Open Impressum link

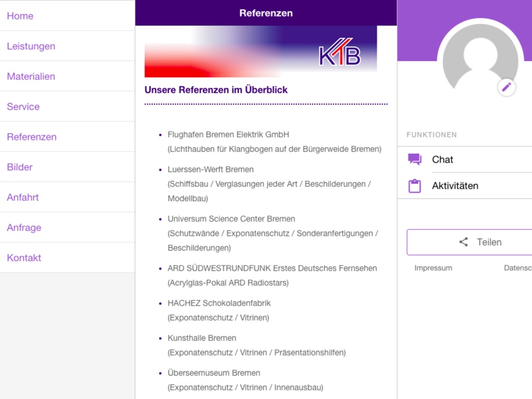[433, 268]
